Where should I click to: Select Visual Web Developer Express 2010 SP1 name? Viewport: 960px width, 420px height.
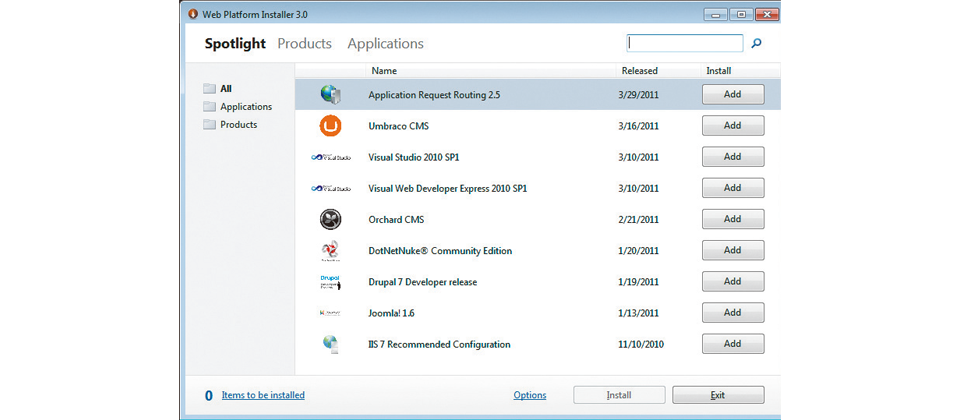click(448, 189)
